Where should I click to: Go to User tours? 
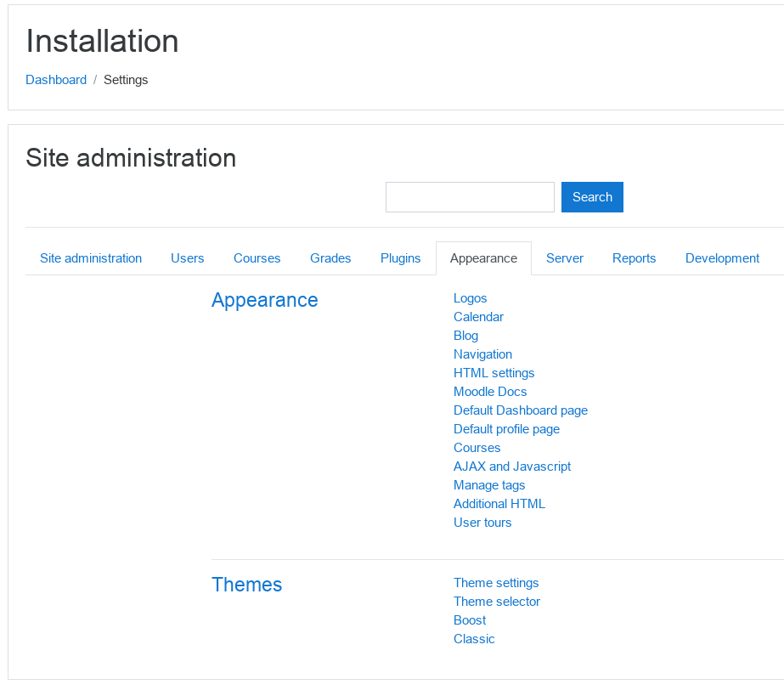pos(482,523)
